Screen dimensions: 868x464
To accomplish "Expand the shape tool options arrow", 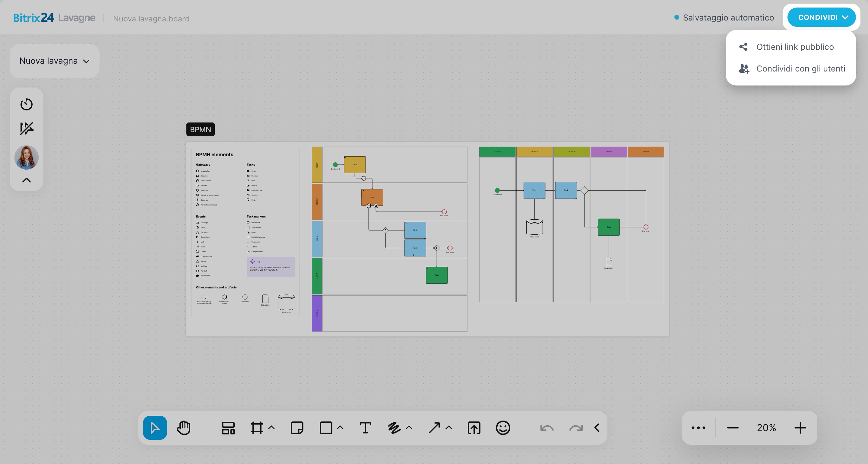I will click(x=340, y=427).
